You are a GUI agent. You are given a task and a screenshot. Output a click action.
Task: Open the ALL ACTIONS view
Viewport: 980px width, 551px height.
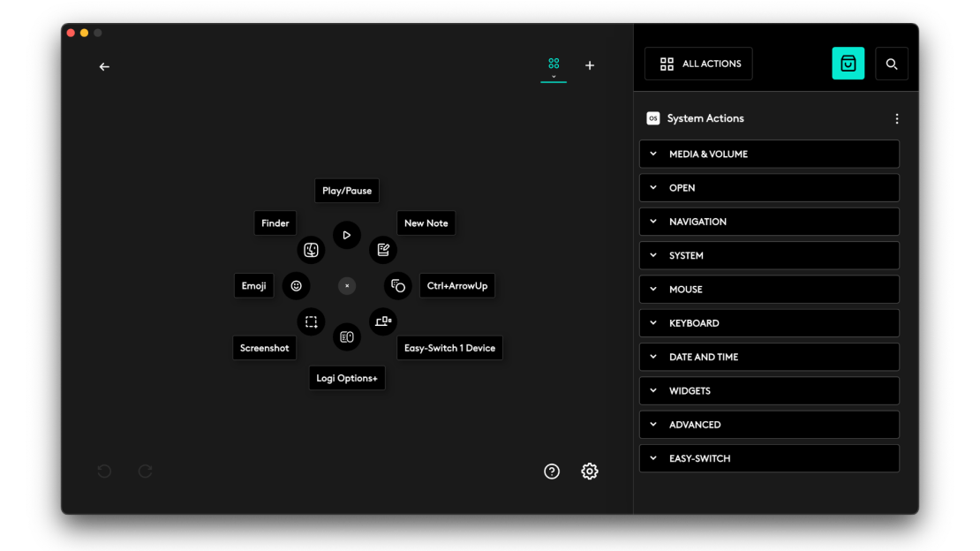(x=698, y=64)
